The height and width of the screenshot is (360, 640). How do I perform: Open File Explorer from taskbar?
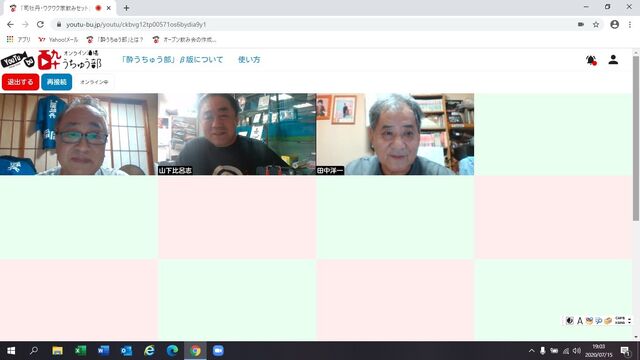tap(57, 351)
